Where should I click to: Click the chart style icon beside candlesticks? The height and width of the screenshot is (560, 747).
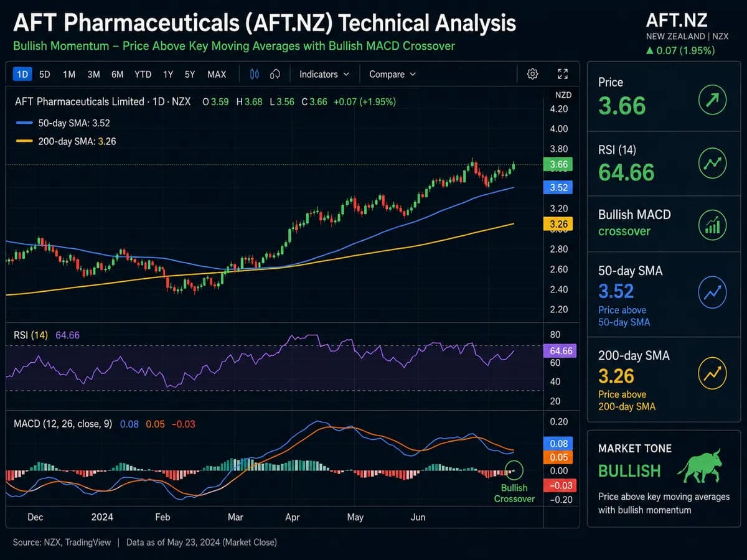(275, 74)
